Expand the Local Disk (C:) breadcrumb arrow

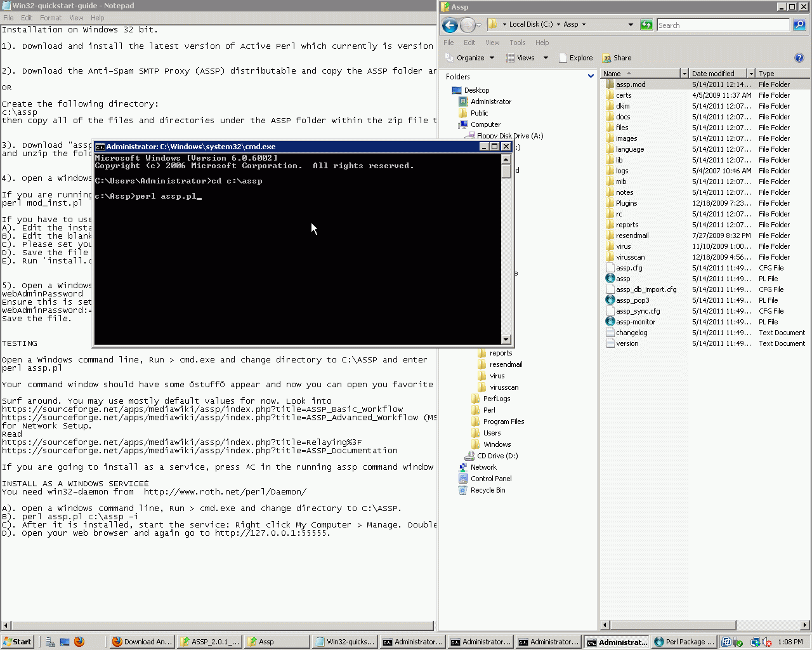coord(558,25)
